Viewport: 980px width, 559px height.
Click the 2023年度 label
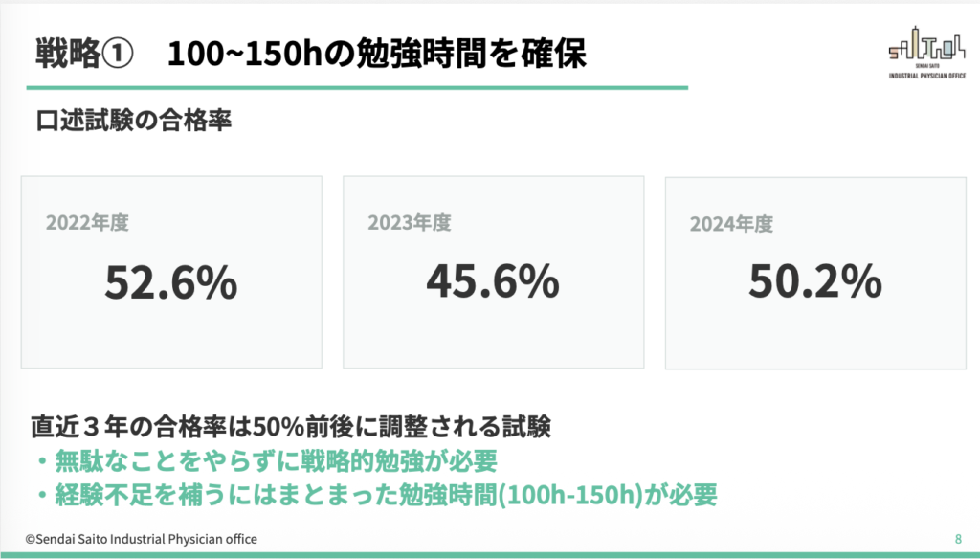click(x=410, y=223)
